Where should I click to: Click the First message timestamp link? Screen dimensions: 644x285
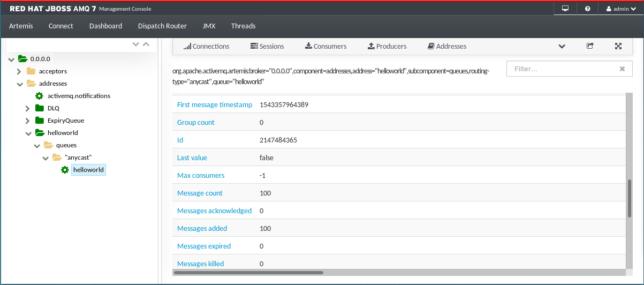coord(214,104)
